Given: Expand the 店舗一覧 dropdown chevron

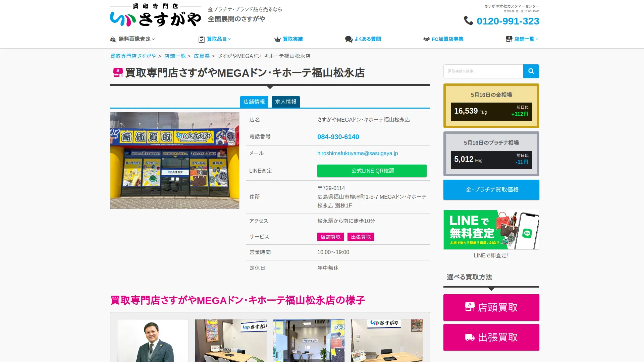Looking at the screenshot, I should 537,39.
